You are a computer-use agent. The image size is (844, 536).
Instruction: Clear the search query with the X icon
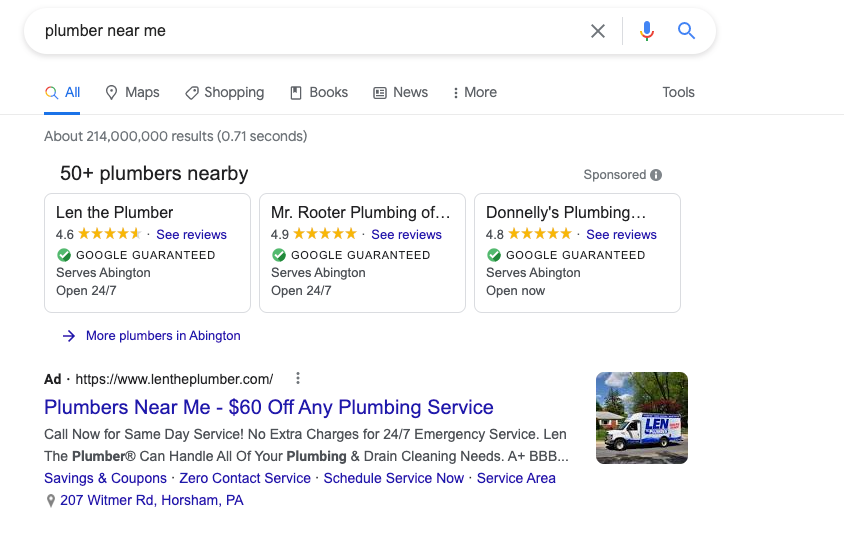tap(597, 31)
